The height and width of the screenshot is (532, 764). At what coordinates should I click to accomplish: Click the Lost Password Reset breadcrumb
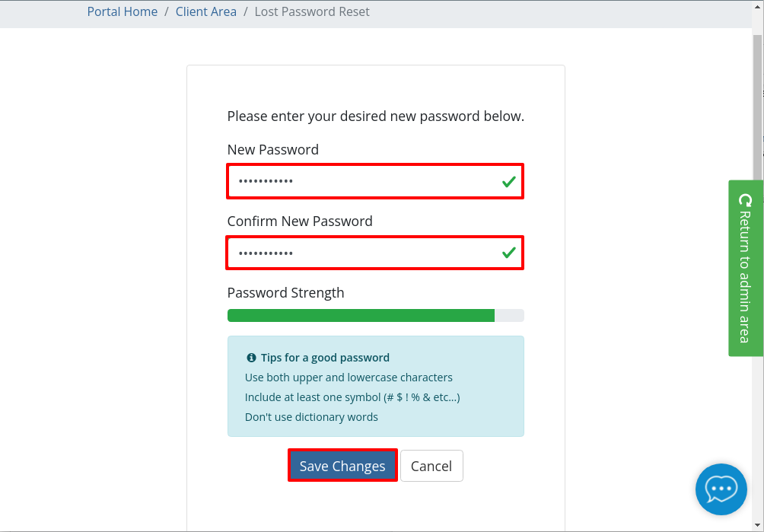[x=312, y=11]
